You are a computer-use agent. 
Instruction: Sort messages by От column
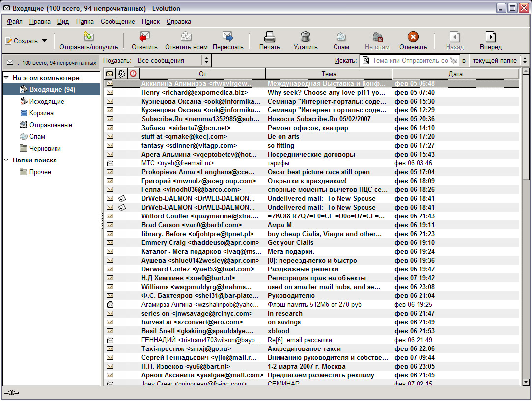point(202,74)
